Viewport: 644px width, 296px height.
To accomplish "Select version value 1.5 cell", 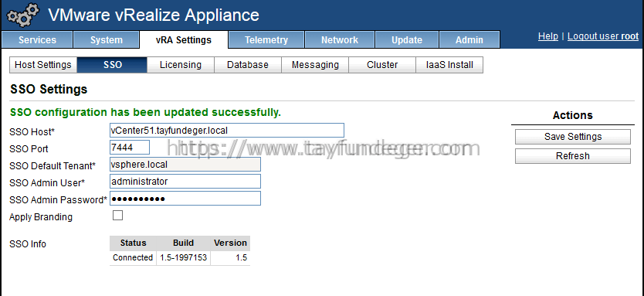I will [x=230, y=258].
